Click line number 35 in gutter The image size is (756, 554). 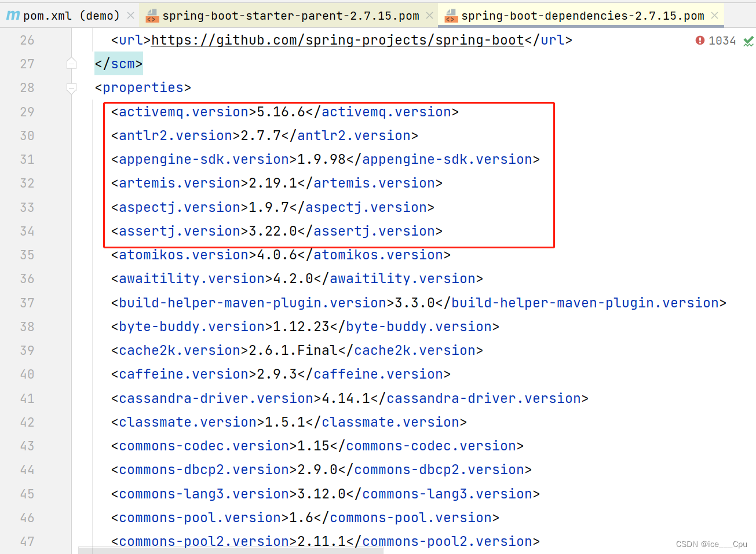[27, 255]
